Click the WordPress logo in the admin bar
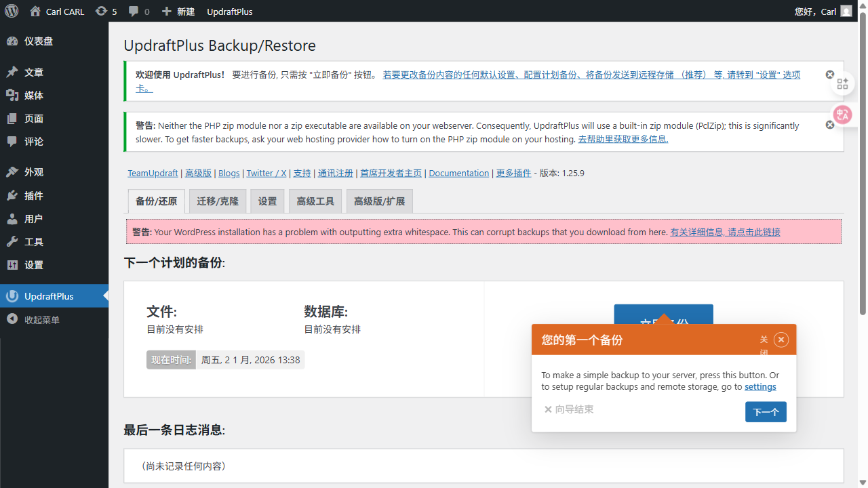 11,11
